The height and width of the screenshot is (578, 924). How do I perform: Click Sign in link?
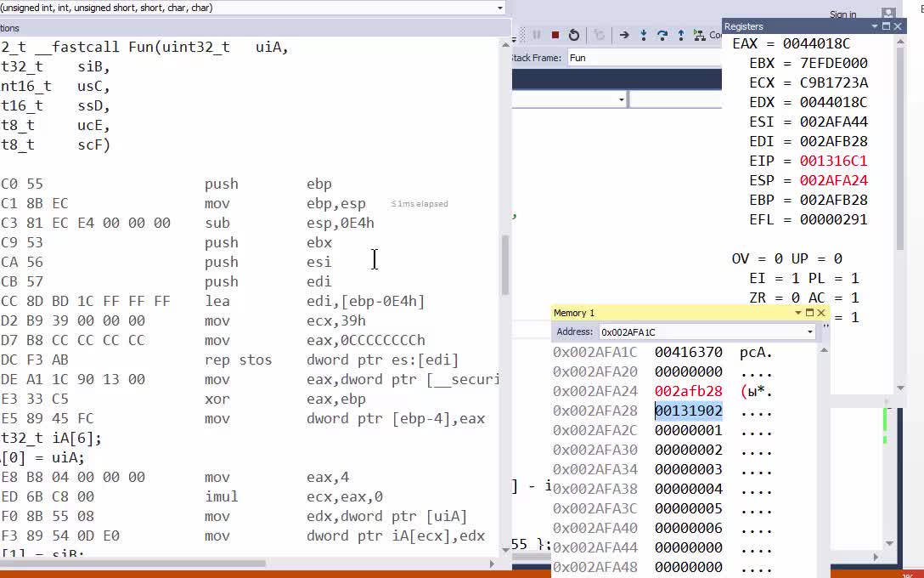842,14
